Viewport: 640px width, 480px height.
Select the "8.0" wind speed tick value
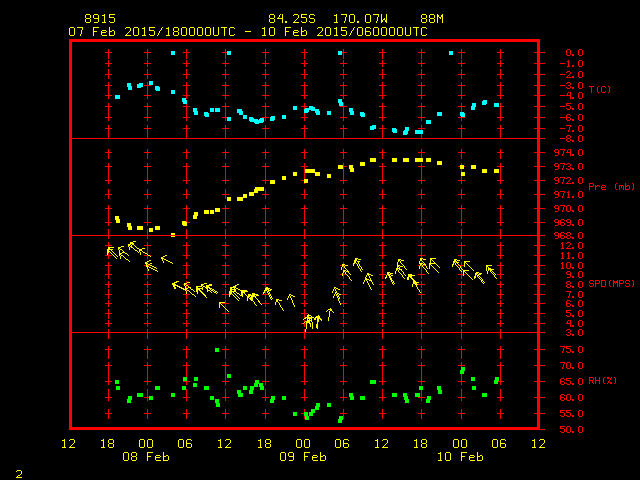[x=574, y=284]
